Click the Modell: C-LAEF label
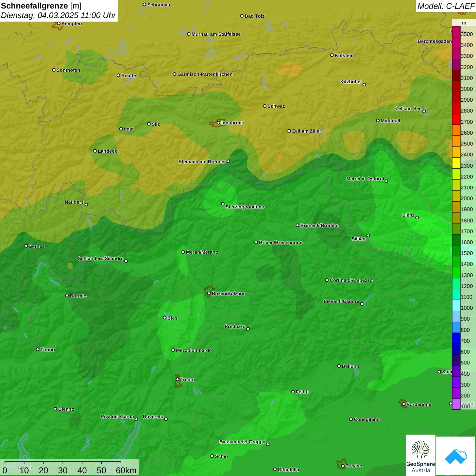 coord(446,6)
